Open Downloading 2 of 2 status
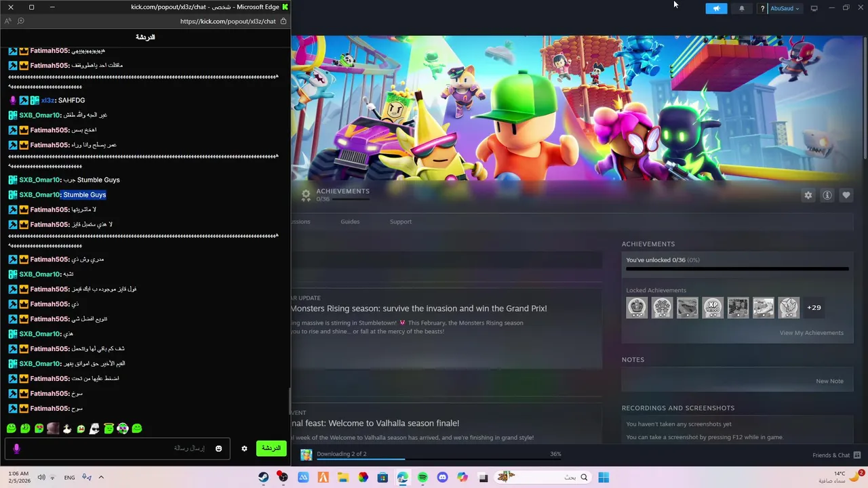Screen dimensions: 868x488 click(342, 453)
